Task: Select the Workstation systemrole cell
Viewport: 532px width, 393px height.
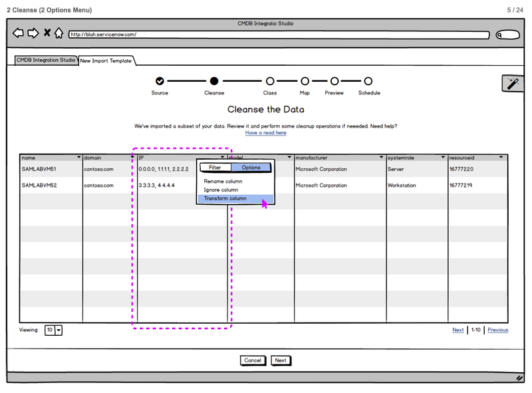Action: 402,186
